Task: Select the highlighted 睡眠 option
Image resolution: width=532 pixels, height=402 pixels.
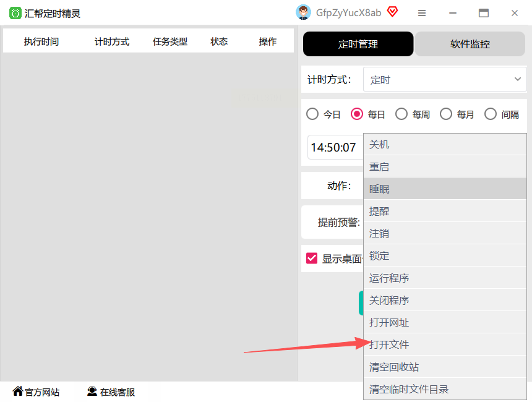Action: [445, 189]
